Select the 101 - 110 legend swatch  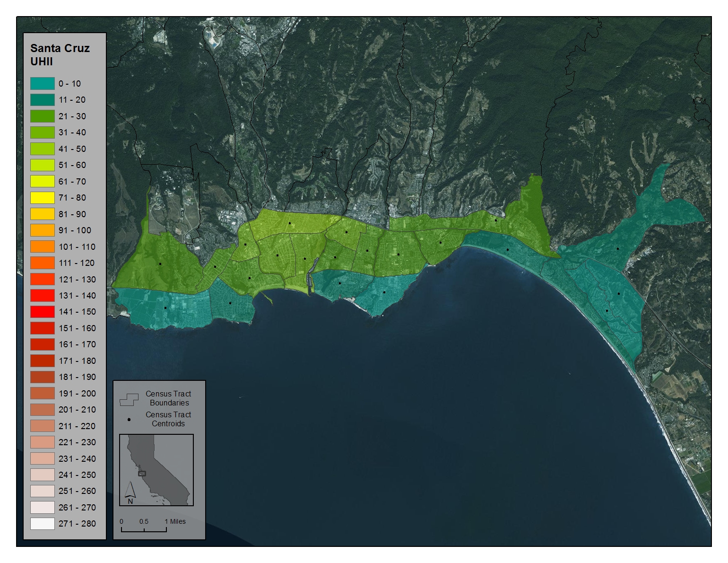[x=43, y=247]
